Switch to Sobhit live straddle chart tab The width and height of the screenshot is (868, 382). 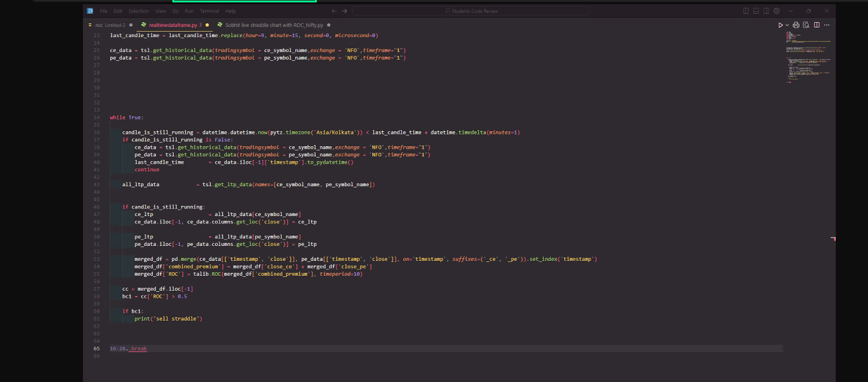click(274, 25)
